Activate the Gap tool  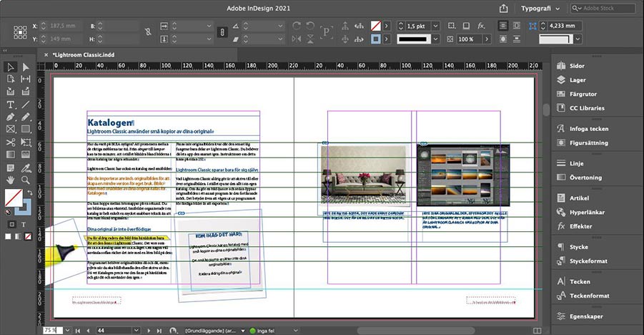(x=26, y=79)
